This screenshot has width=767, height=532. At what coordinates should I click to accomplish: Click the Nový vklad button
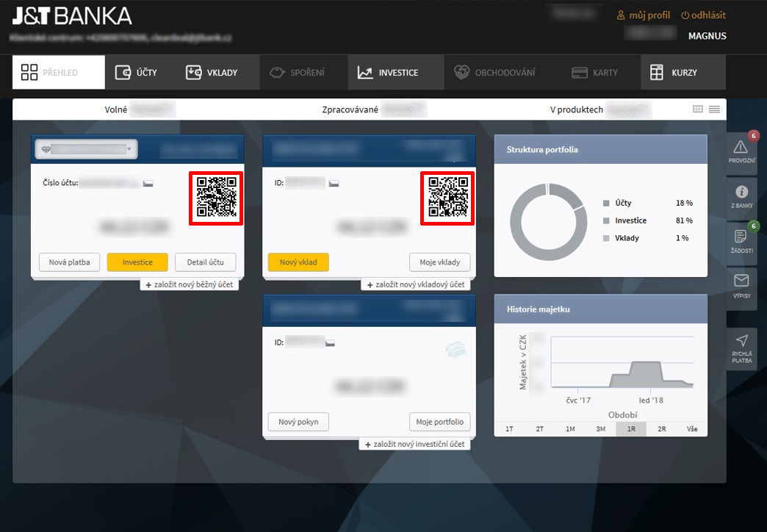[298, 262]
